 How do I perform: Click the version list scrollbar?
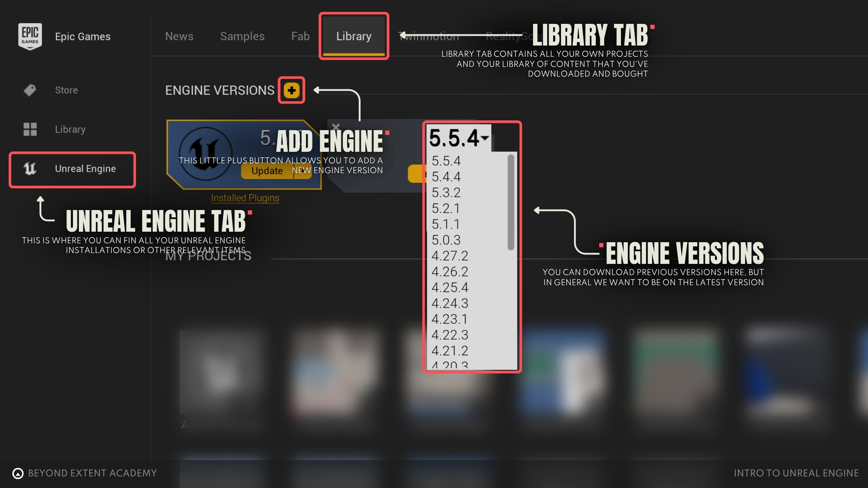tap(511, 202)
